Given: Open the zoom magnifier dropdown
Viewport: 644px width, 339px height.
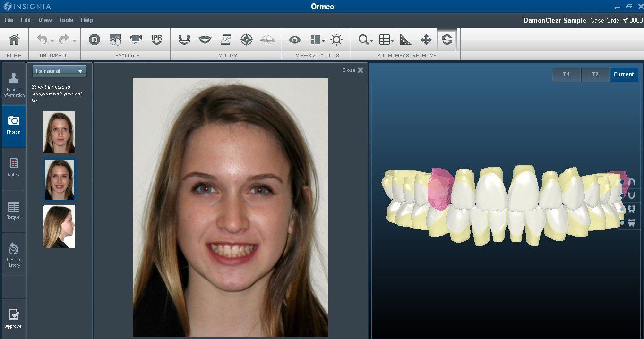Looking at the screenshot, I should coord(366,40).
